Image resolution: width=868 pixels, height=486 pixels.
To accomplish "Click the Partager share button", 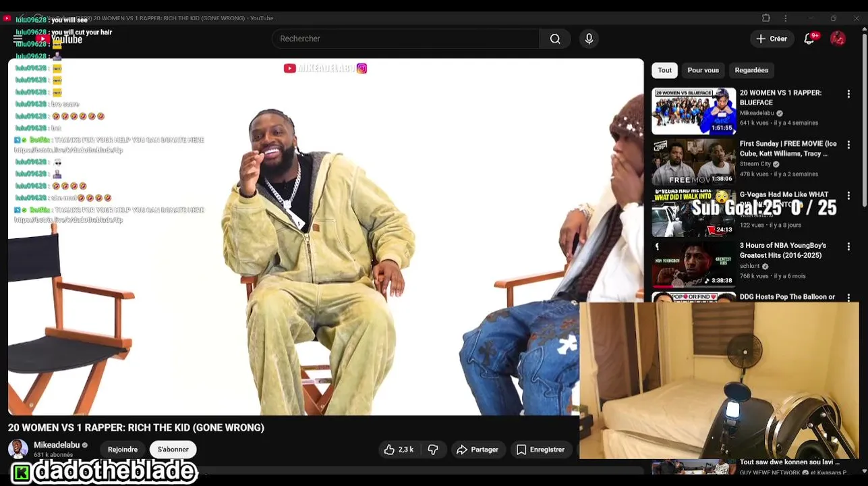I will pyautogui.click(x=478, y=450).
